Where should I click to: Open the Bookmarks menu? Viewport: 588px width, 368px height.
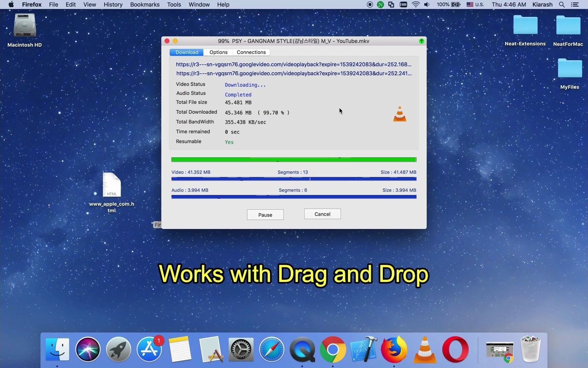(x=145, y=4)
